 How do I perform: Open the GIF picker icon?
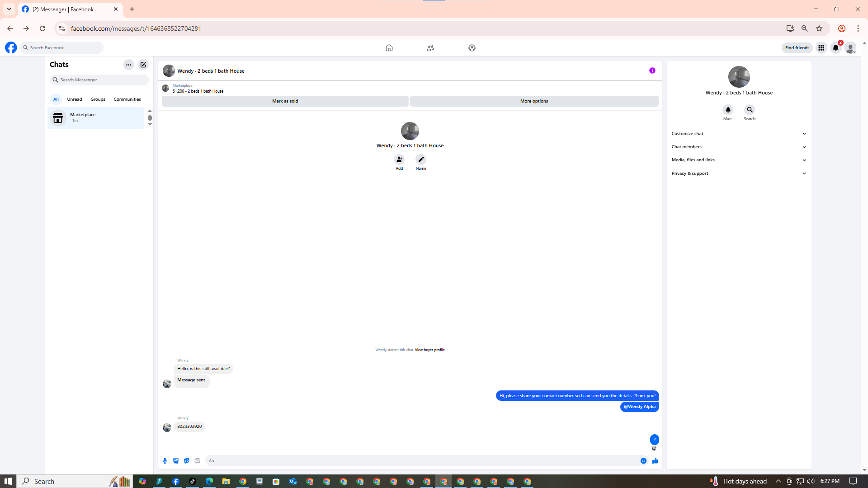click(x=198, y=461)
